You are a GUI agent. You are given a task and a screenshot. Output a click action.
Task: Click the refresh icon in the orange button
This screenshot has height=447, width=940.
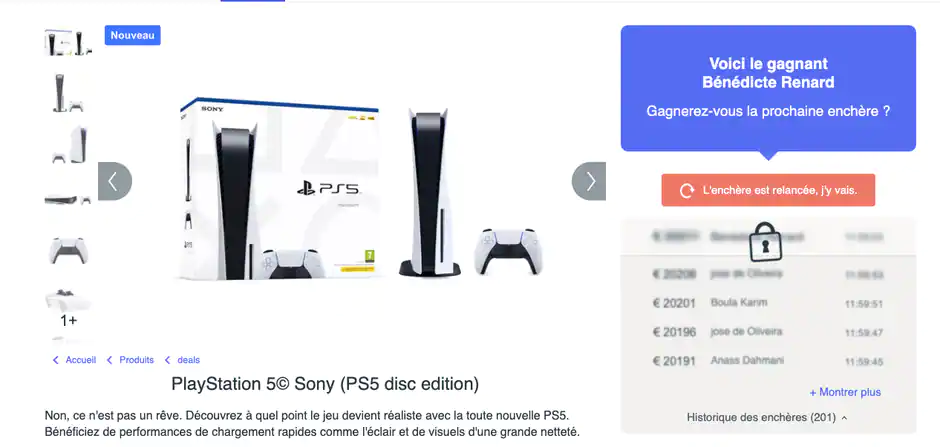(x=686, y=191)
